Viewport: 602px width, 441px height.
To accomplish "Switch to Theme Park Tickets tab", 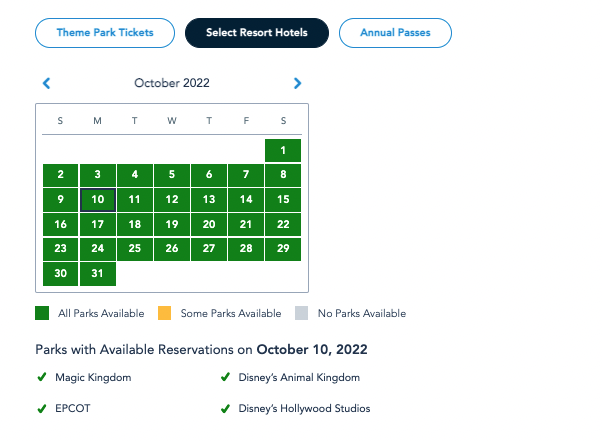I will pos(105,33).
